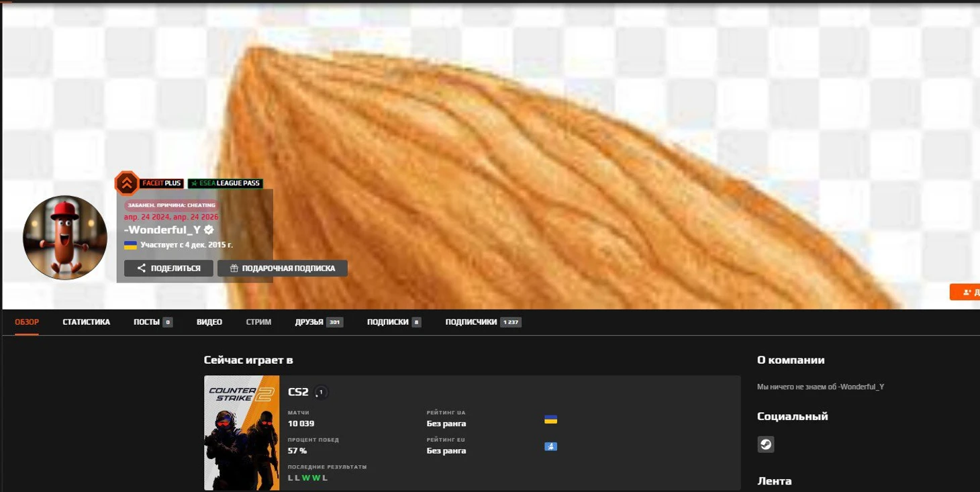Click the Ukraine flag beside the join date

point(130,245)
